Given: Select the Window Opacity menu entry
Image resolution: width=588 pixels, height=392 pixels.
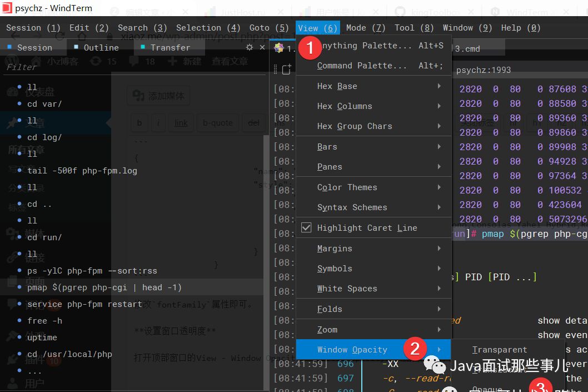Looking at the screenshot, I should pyautogui.click(x=374, y=350).
